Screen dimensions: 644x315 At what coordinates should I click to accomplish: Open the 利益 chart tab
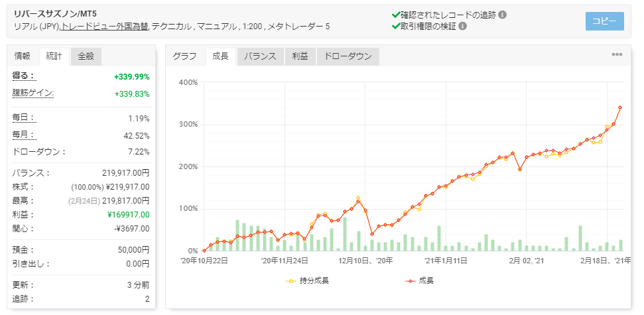(x=300, y=56)
